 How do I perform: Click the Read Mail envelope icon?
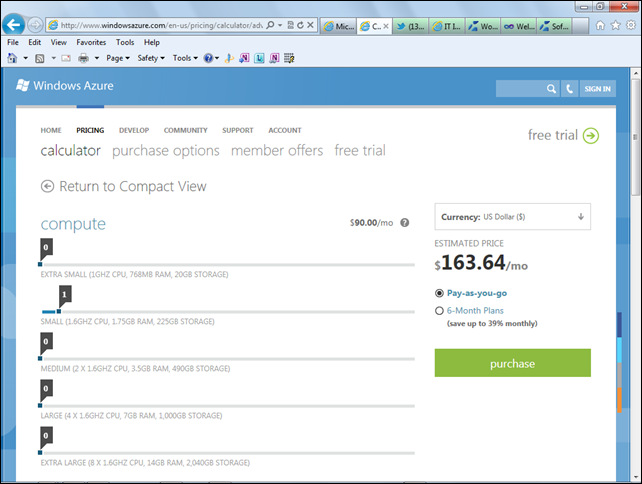66,58
